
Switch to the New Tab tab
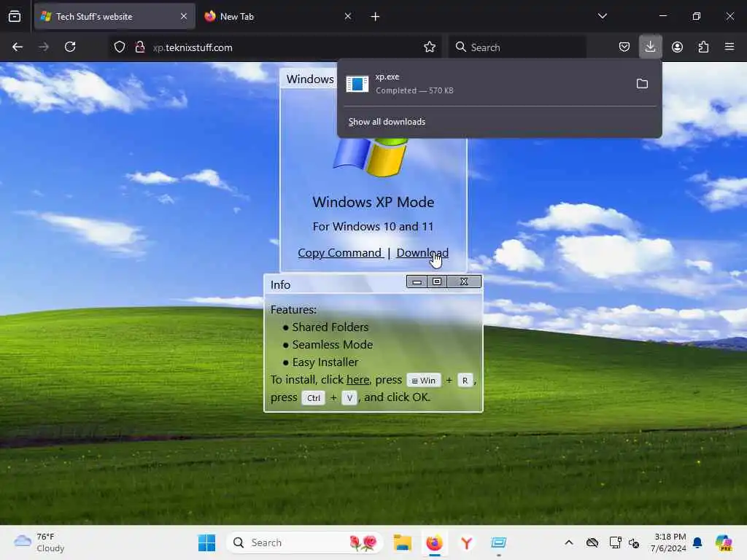[278, 17]
